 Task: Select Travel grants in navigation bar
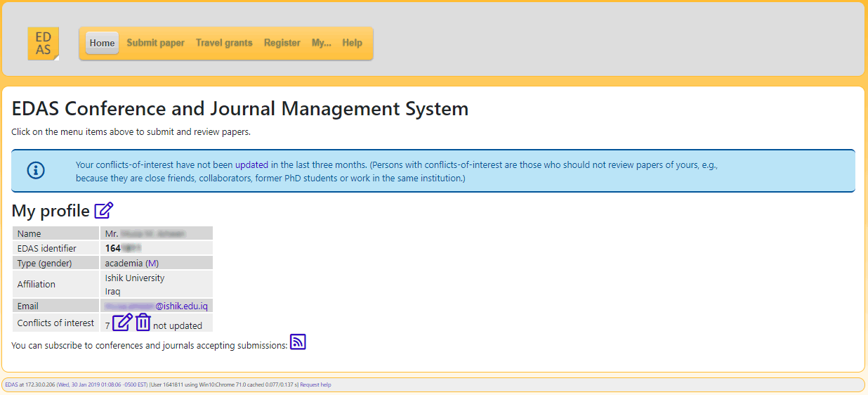click(224, 43)
